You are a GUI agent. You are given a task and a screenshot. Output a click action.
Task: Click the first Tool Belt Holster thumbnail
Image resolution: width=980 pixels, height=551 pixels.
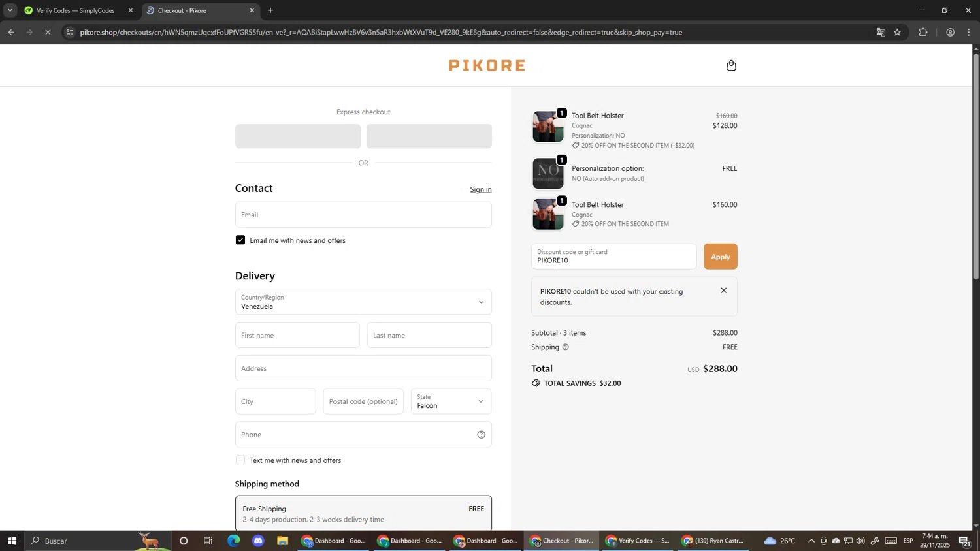[548, 127]
